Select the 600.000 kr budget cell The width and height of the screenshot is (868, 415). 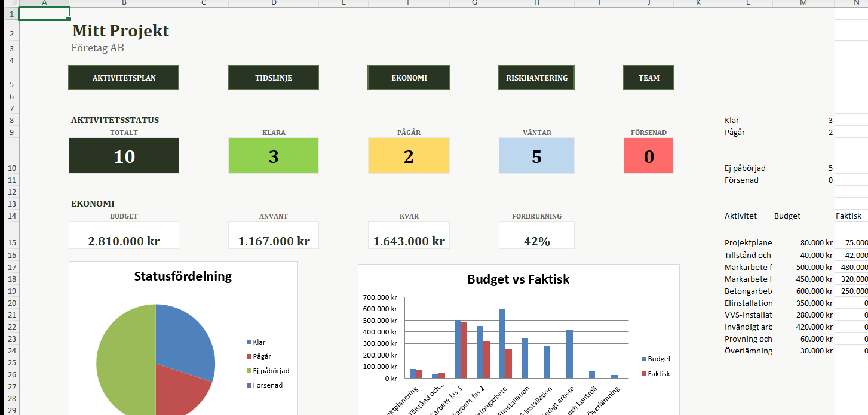pos(803,291)
